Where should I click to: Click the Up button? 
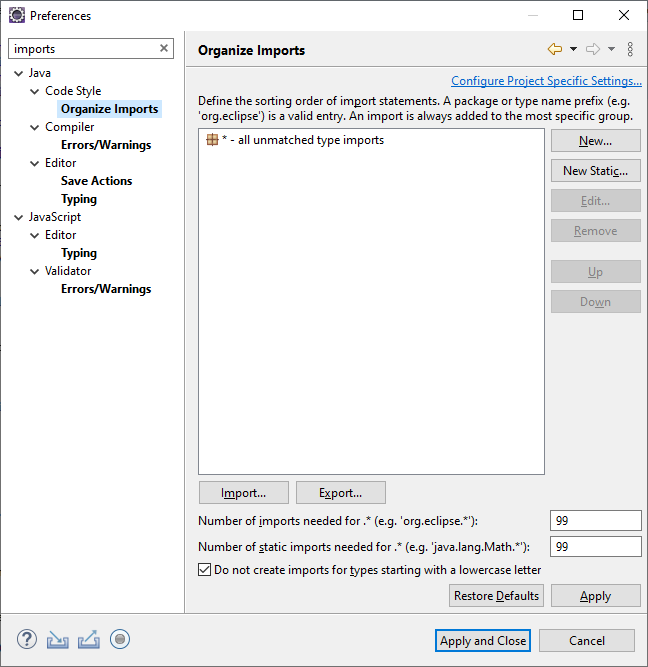pos(596,271)
